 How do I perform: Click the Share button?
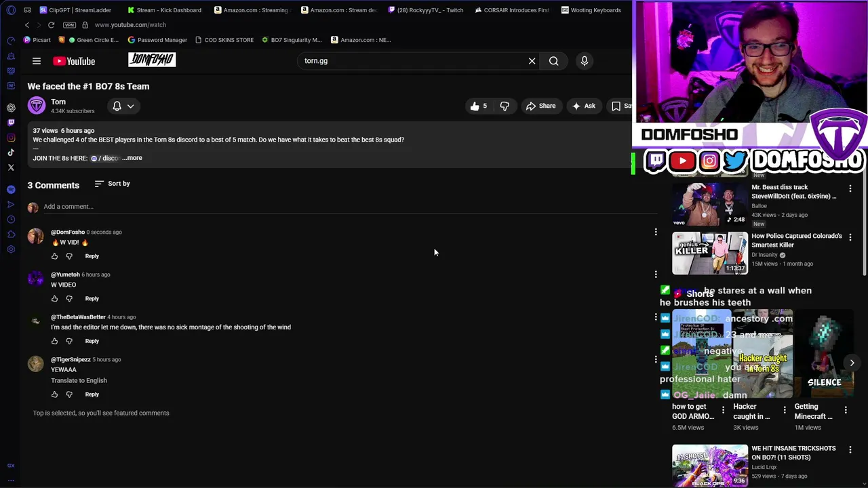coord(540,106)
